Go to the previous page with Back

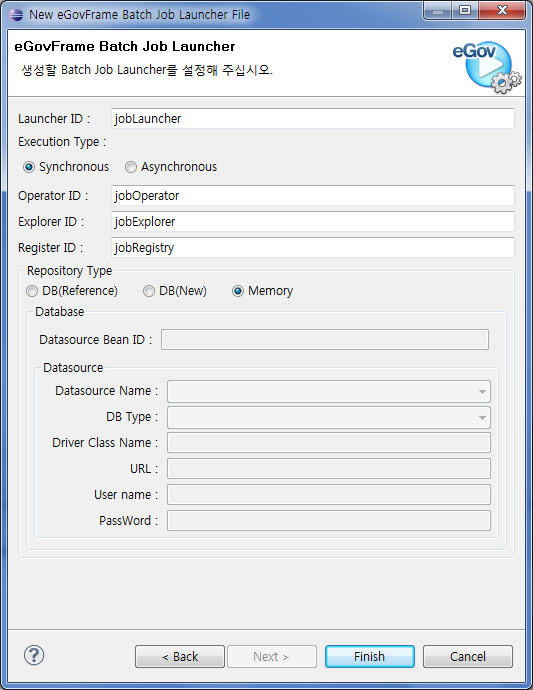pyautogui.click(x=180, y=657)
